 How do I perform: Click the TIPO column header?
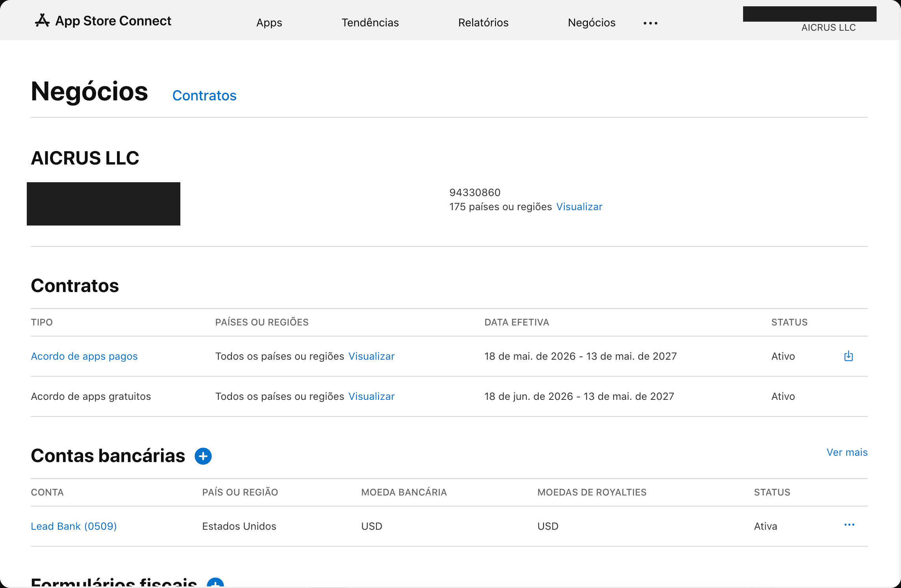click(42, 322)
